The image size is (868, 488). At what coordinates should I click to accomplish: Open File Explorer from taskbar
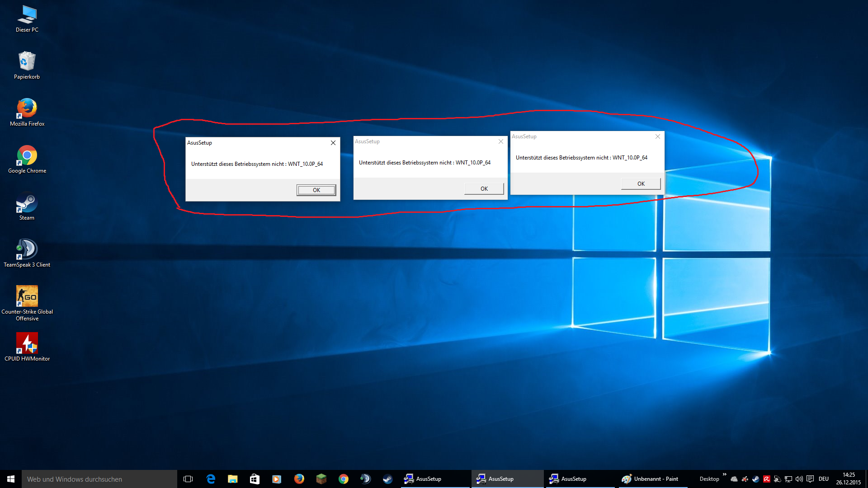[x=233, y=479]
